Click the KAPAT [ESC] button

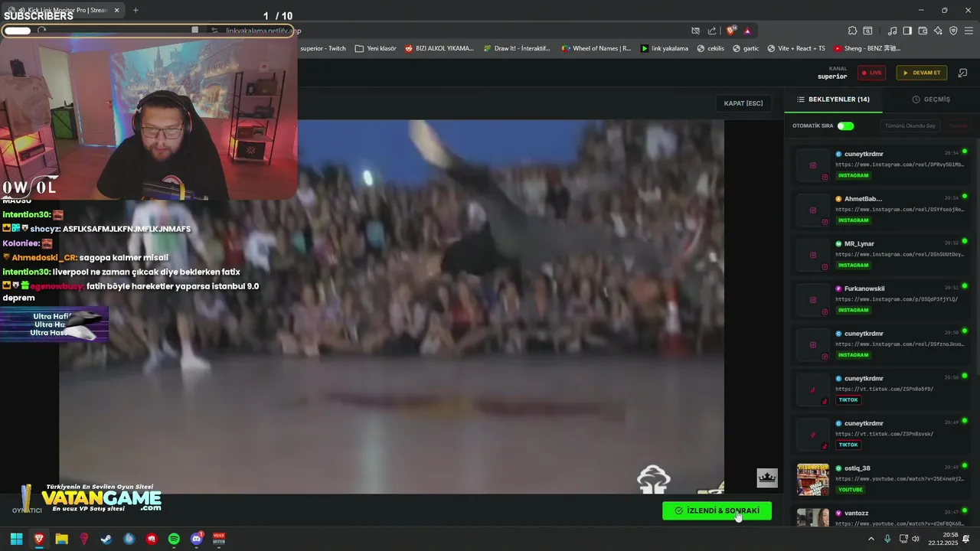tap(743, 103)
